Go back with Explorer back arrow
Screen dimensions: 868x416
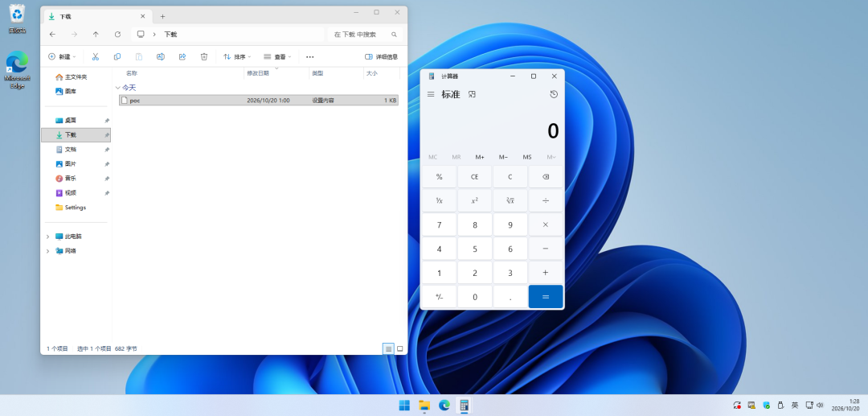[52, 35]
